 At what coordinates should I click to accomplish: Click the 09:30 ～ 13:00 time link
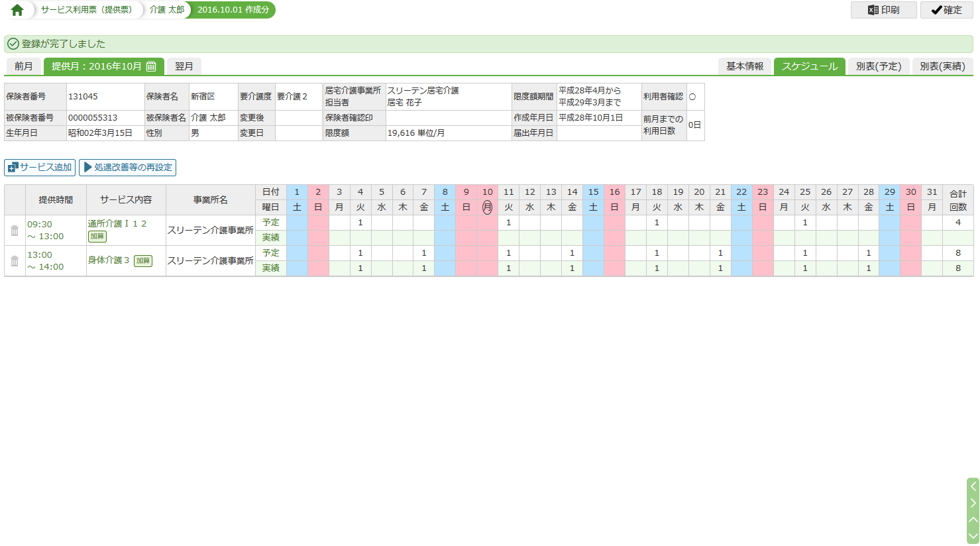coord(45,231)
